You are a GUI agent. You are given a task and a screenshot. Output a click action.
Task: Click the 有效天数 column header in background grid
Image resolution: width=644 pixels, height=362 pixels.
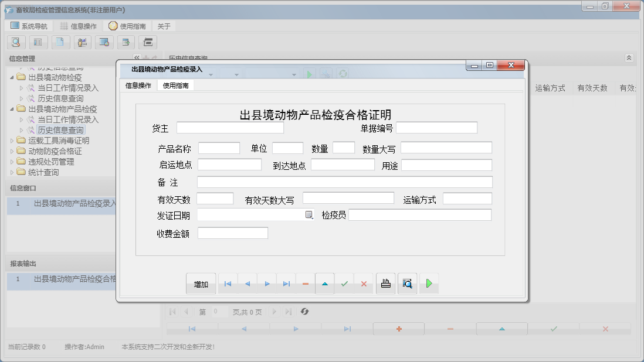point(592,88)
